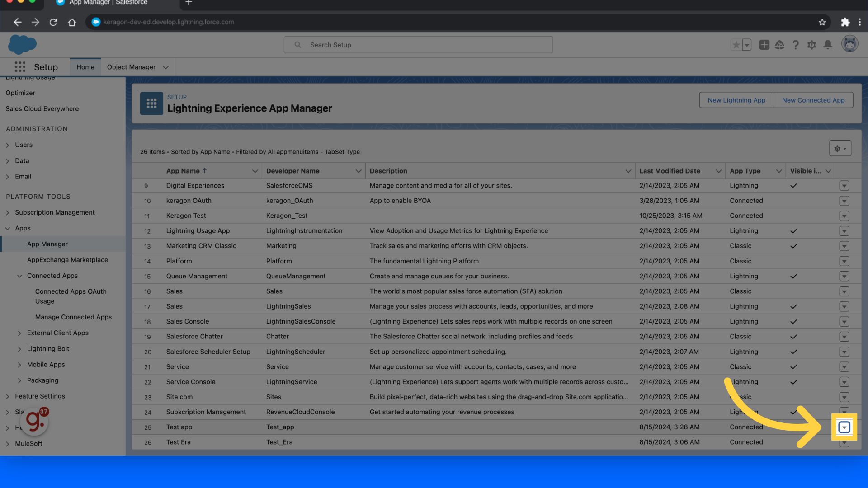Open the help question mark icon
Viewport: 868px width, 488px height.
[796, 45]
